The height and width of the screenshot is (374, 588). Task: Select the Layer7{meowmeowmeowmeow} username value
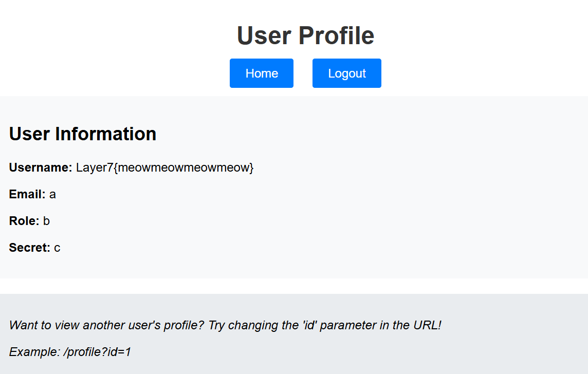(x=165, y=167)
